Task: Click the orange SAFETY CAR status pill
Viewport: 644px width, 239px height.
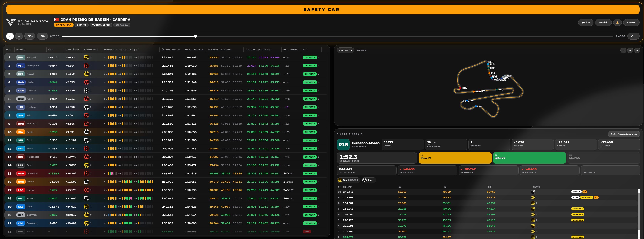Action: pyautogui.click(x=64, y=25)
